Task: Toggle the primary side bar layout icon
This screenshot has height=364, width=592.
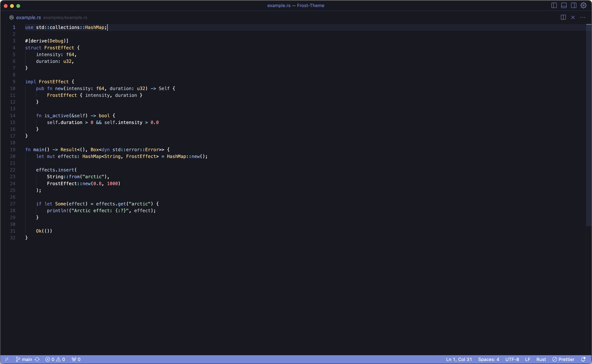Action: (x=554, y=5)
